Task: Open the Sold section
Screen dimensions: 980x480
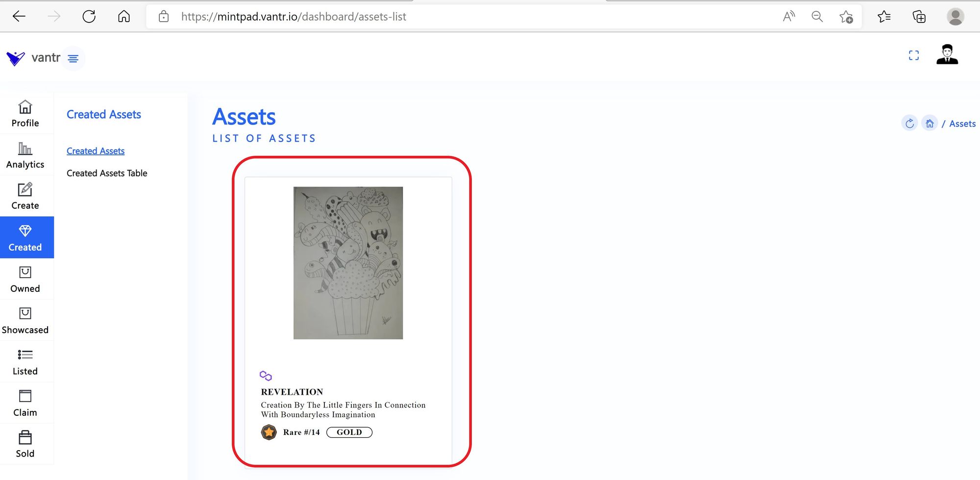Action: [25, 444]
